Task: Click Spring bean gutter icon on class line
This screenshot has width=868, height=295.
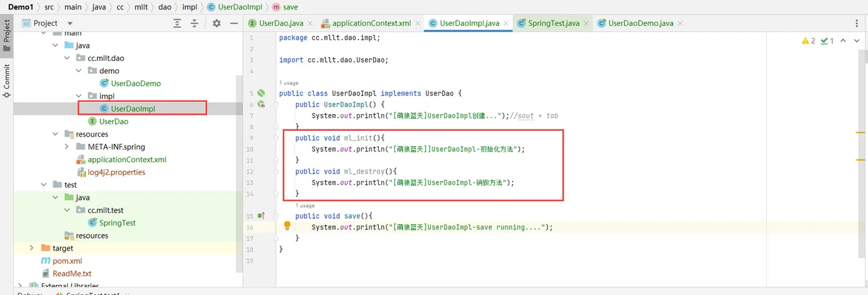Action: pos(261,93)
